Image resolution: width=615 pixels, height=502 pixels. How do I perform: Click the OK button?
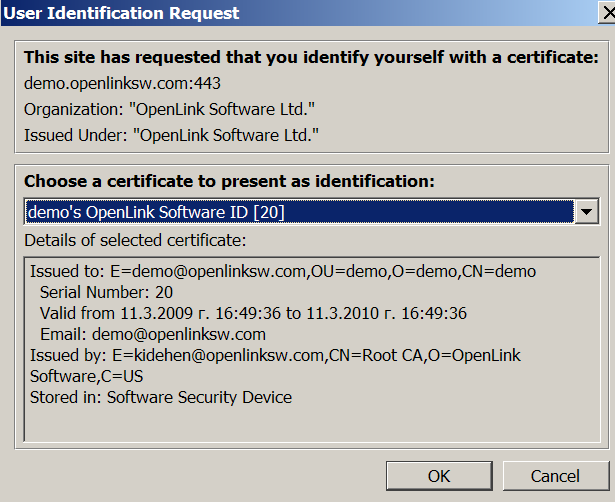point(438,476)
